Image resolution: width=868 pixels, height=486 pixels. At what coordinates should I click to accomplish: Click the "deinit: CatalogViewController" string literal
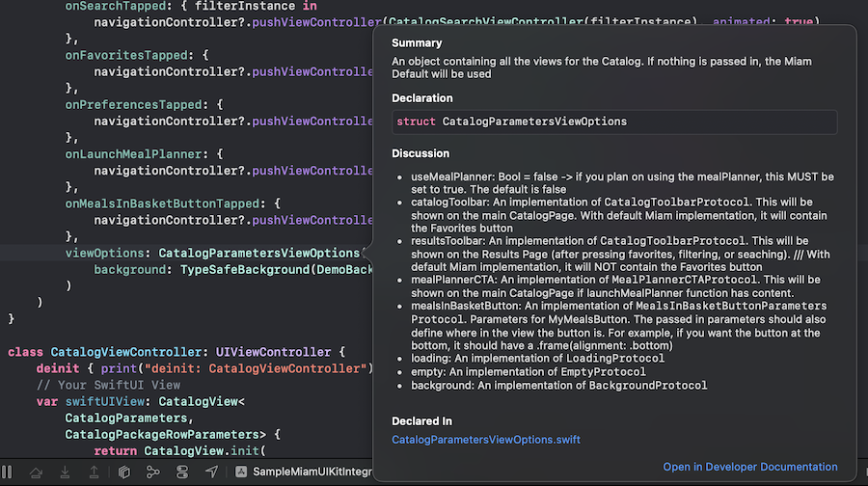click(x=256, y=368)
